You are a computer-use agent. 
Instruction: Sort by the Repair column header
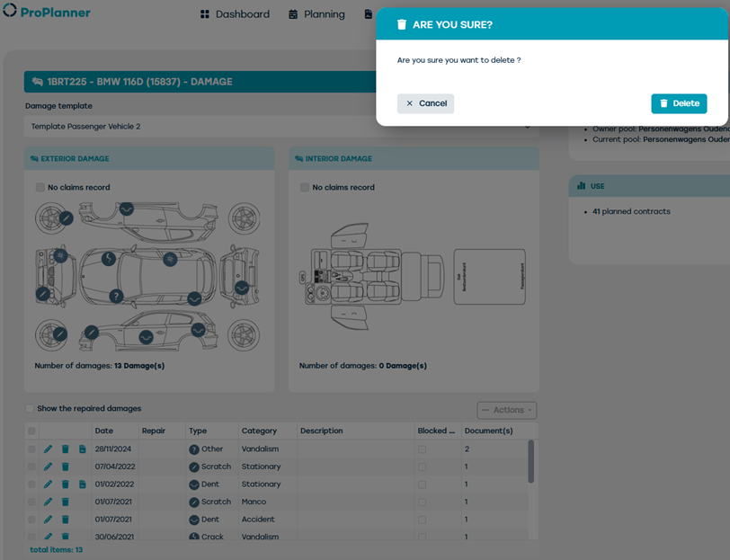click(154, 431)
